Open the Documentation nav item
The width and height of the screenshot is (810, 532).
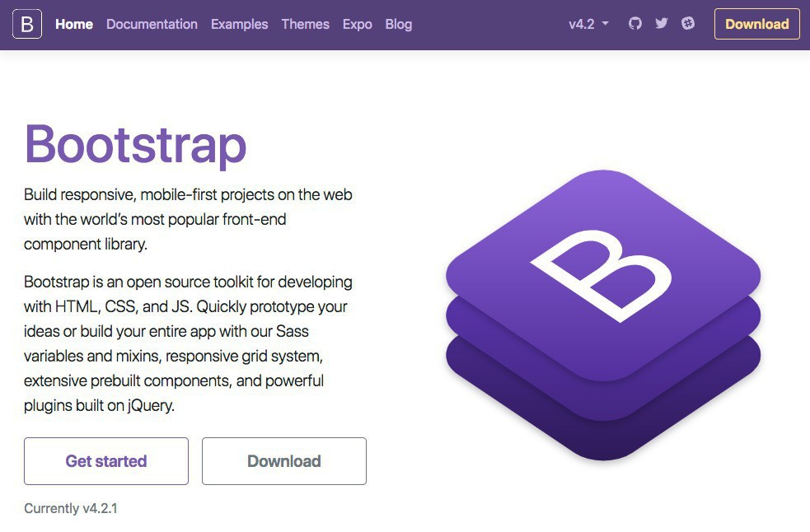coord(152,24)
